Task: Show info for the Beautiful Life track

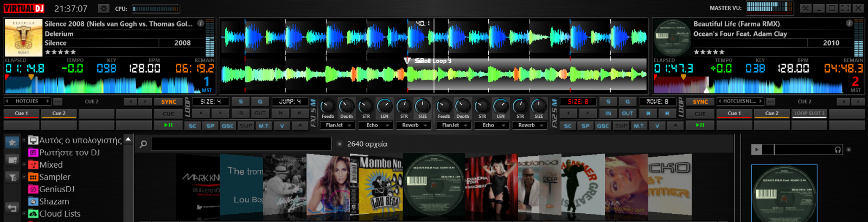Action: [849, 23]
